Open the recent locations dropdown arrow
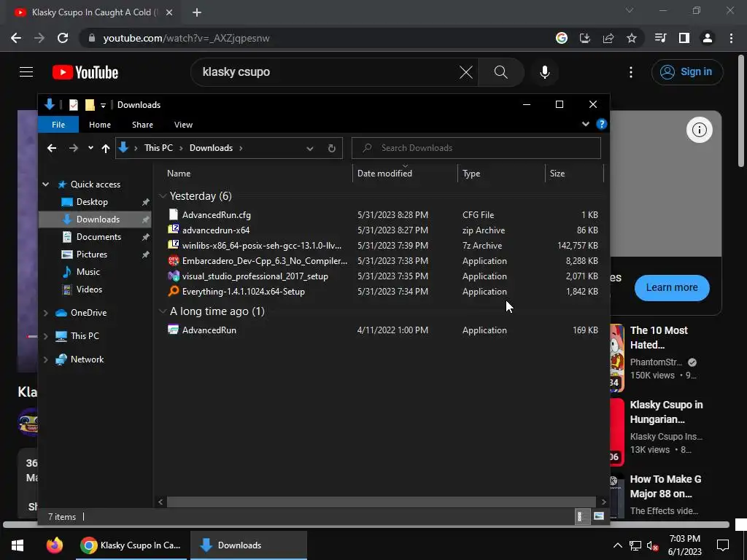Screen dimensions: 747x560 pyautogui.click(x=90, y=148)
